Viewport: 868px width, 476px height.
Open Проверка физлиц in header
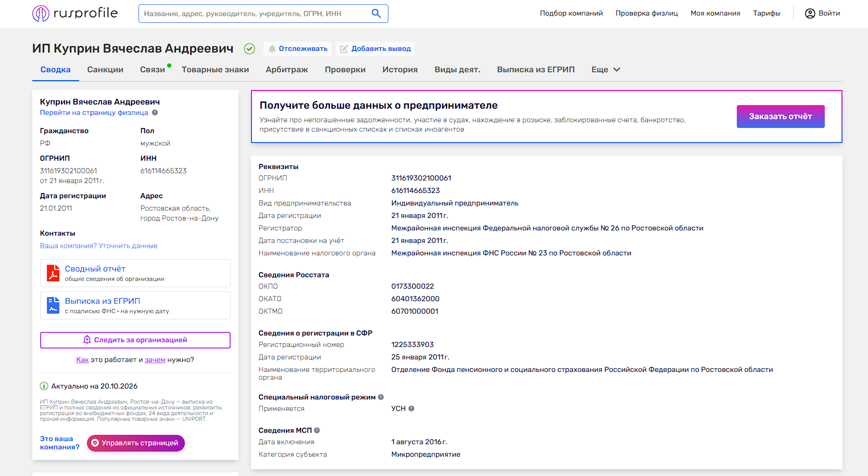(647, 14)
